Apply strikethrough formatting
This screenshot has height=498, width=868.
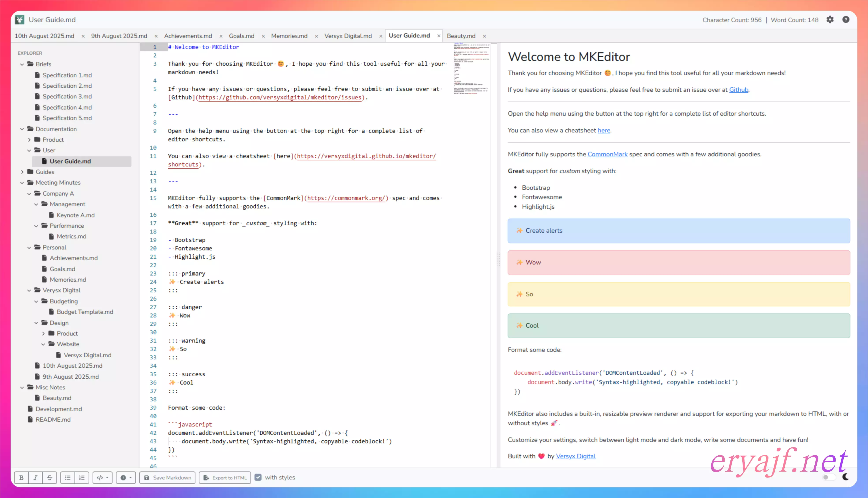click(50, 477)
